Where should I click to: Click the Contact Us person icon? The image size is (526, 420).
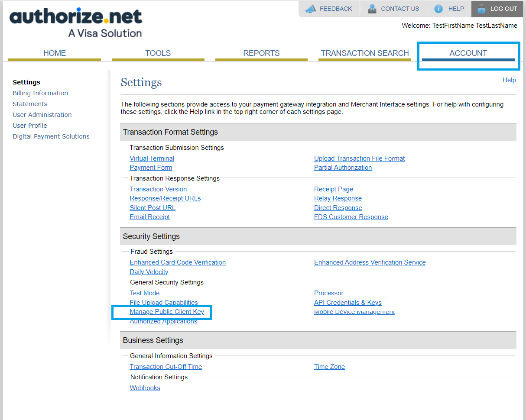372,9
